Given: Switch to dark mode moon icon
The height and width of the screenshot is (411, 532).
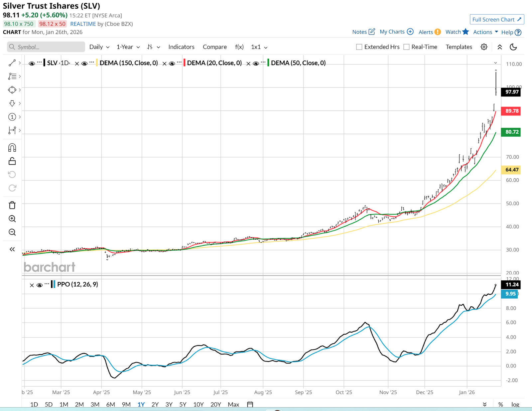Looking at the screenshot, I should point(513,47).
